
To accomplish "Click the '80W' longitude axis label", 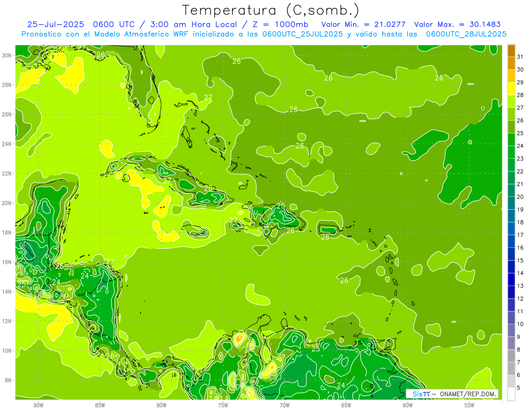I will (161, 405).
